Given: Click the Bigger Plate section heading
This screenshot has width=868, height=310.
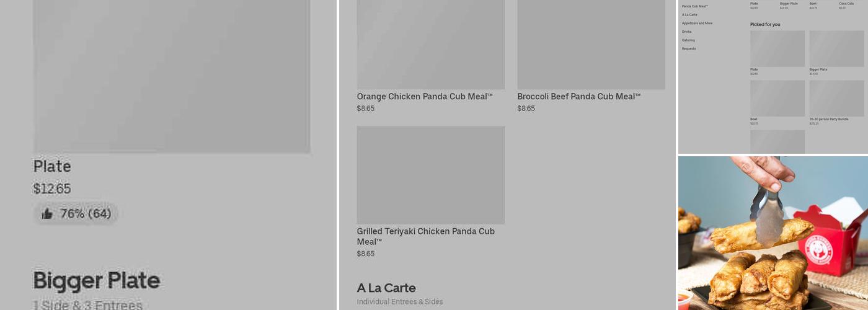Looking at the screenshot, I should point(97,281).
